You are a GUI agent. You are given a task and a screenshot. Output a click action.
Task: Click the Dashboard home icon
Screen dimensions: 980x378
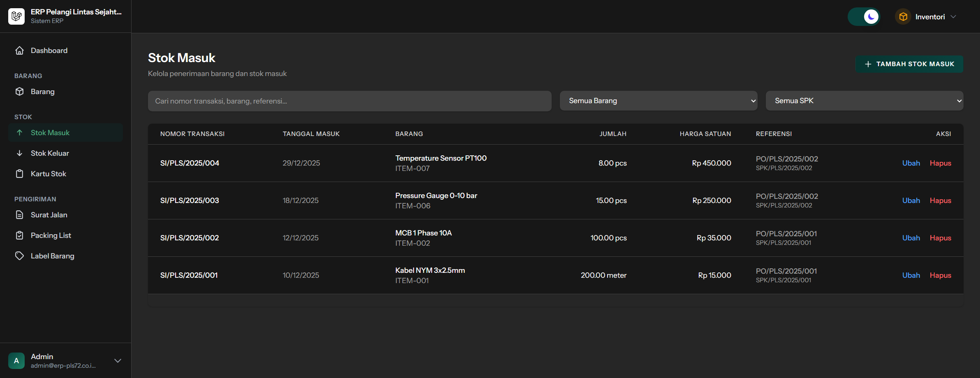19,51
